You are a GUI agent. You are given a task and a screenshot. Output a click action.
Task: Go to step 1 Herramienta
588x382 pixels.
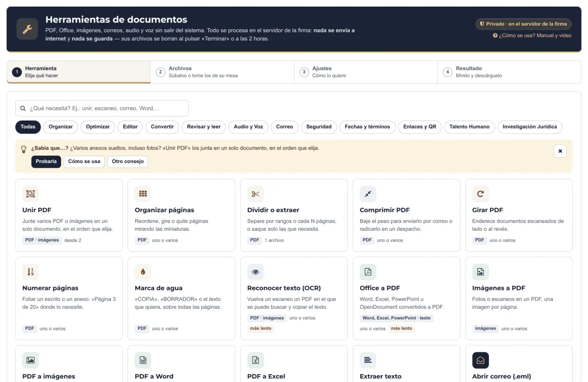78,72
